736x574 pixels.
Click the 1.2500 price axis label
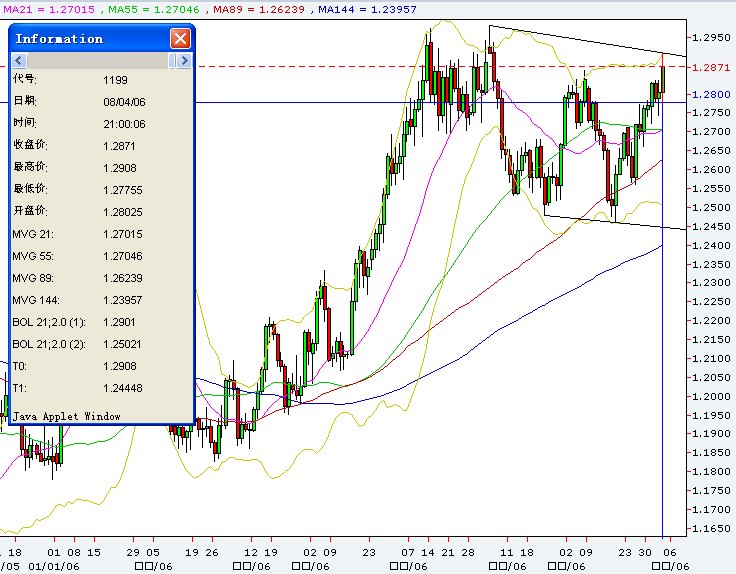coord(711,207)
